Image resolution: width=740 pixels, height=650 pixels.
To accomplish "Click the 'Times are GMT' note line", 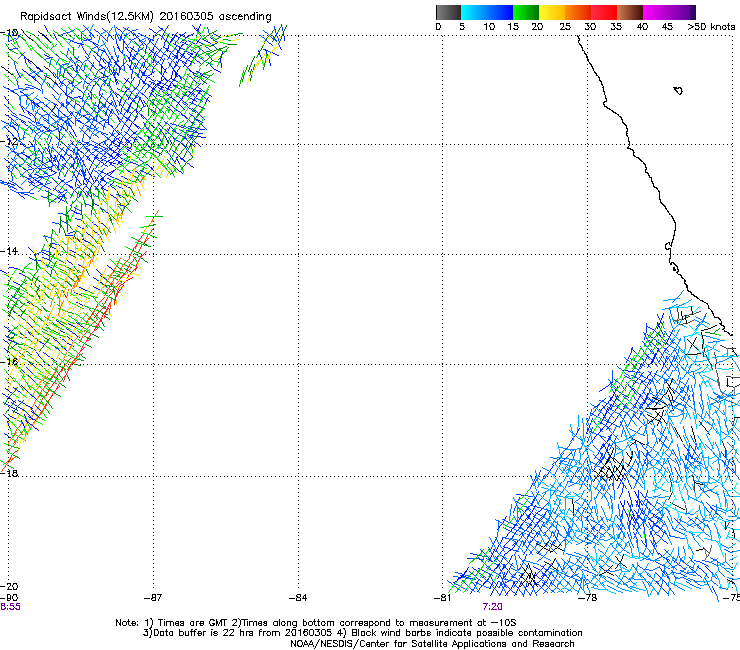I will (316, 623).
